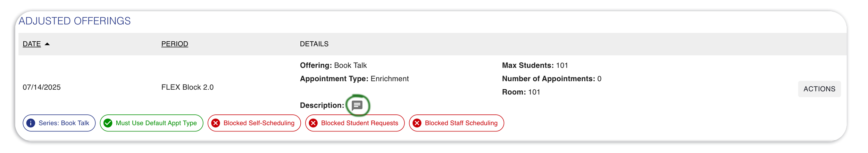This screenshot has height=153, width=868.
Task: Click green checkmark icon on Default Appt Type
Action: 108,123
